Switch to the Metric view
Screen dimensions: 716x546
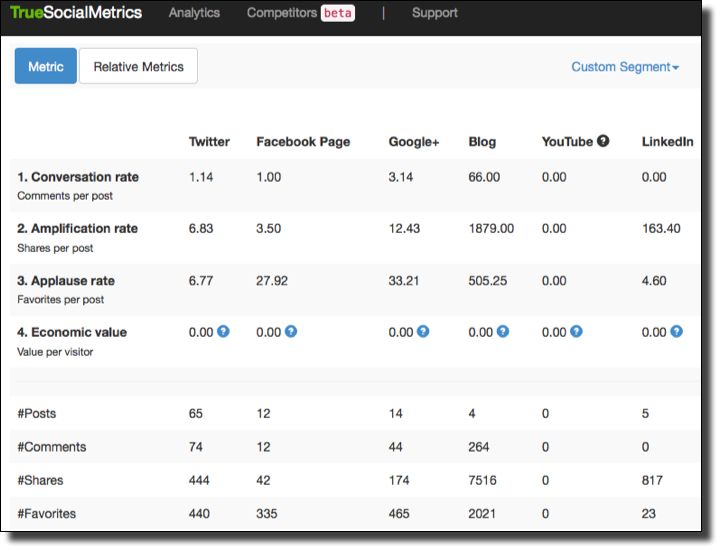(x=46, y=67)
